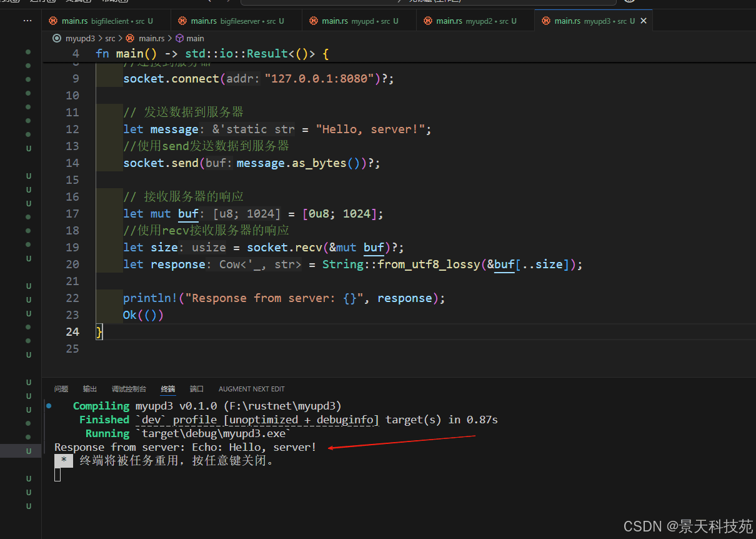Click String::from_utf8_lossy on line 20
Screen dimensions: 756x539
click(401, 264)
